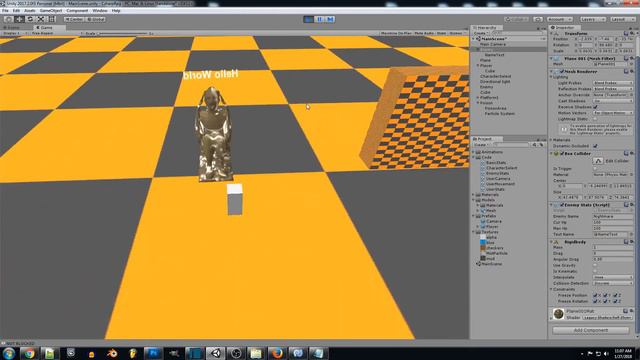Select Main Camera in the Hierarchy
The height and width of the screenshot is (360, 640).
click(x=493, y=44)
